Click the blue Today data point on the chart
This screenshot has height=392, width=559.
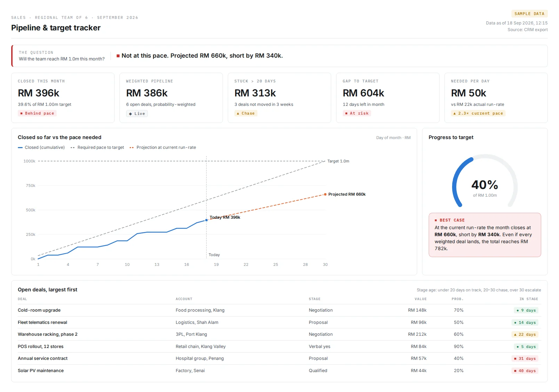(206, 220)
